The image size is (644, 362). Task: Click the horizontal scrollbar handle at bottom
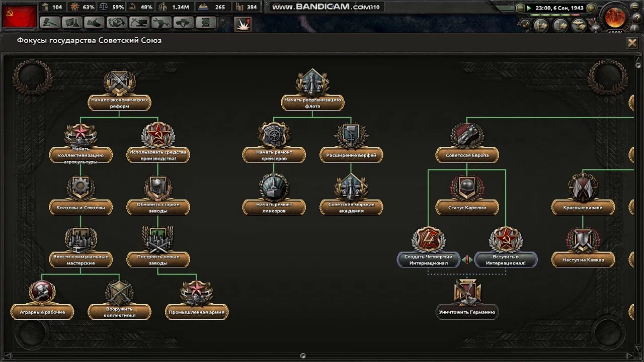pos(303,356)
